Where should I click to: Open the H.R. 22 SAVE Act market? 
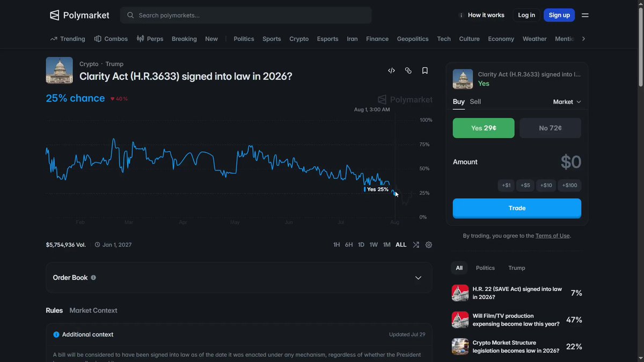point(517,293)
